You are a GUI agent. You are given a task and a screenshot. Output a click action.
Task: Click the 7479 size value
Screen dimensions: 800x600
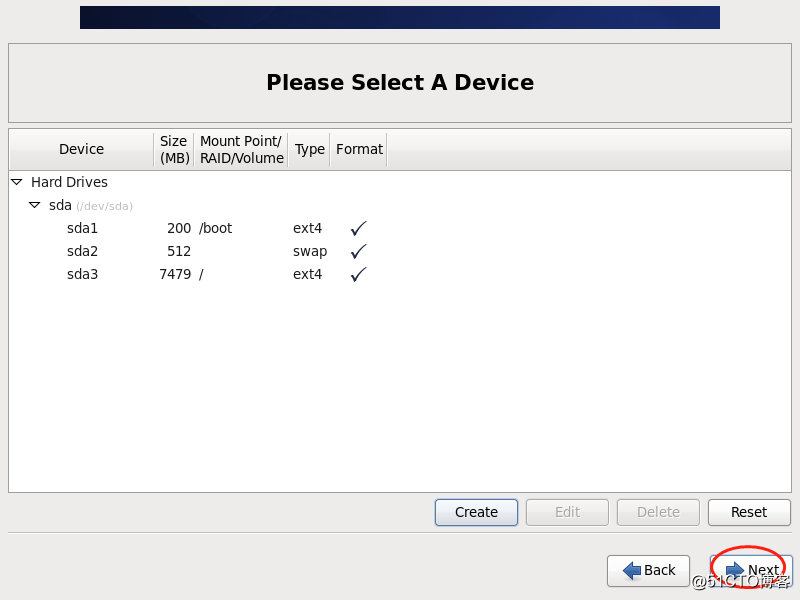(x=175, y=274)
